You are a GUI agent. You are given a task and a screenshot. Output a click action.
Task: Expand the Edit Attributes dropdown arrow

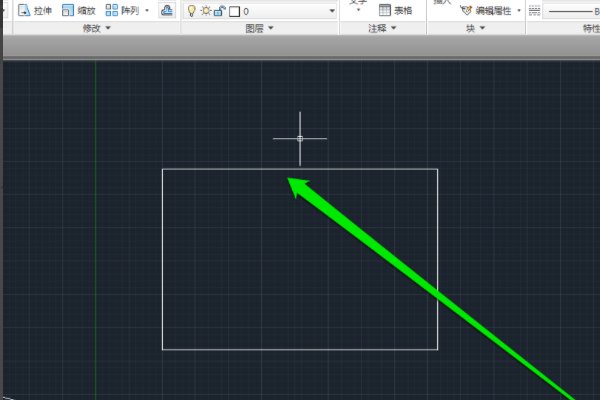click(x=519, y=10)
